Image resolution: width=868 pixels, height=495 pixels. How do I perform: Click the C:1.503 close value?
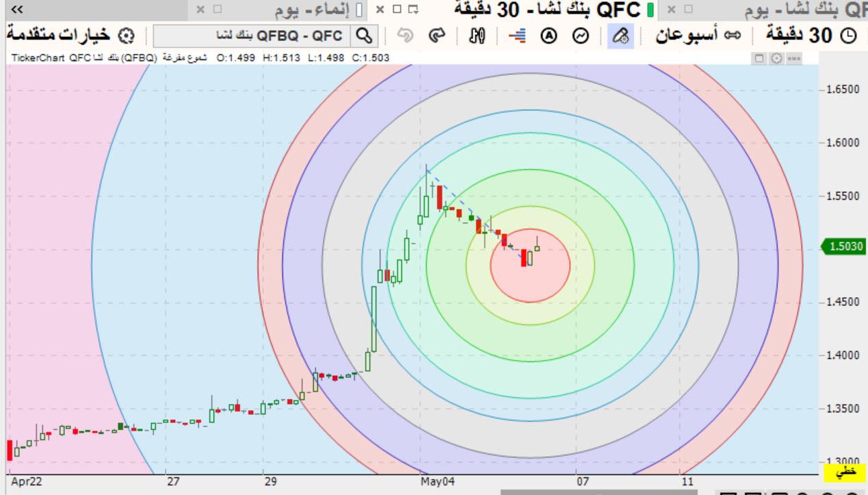370,58
